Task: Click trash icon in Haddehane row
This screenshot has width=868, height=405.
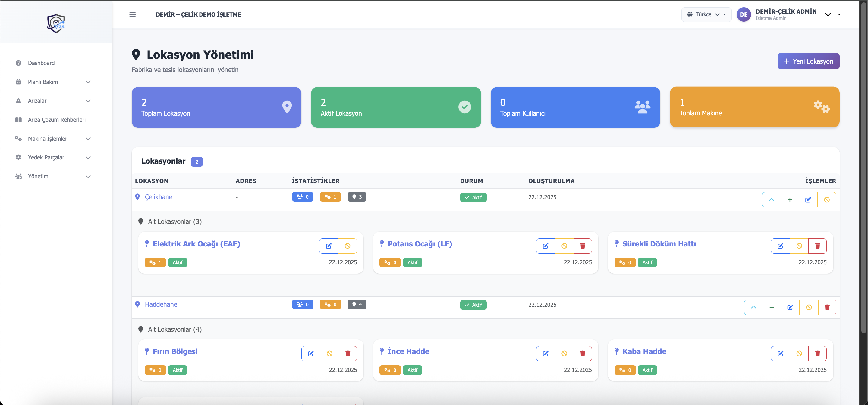Action: coord(827,307)
